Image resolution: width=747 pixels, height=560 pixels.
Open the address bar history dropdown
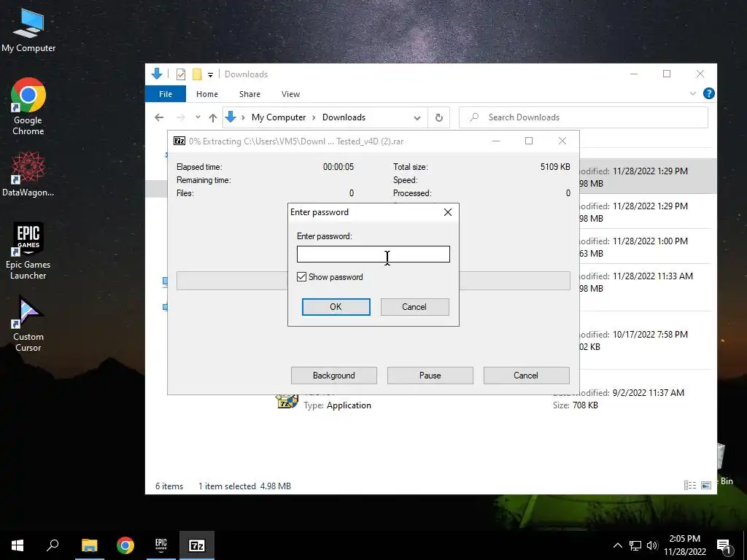click(417, 117)
